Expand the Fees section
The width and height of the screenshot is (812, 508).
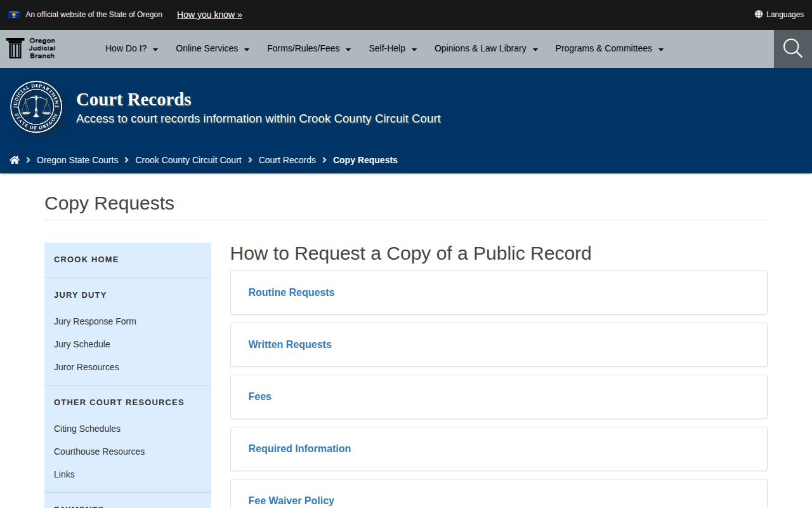499,397
